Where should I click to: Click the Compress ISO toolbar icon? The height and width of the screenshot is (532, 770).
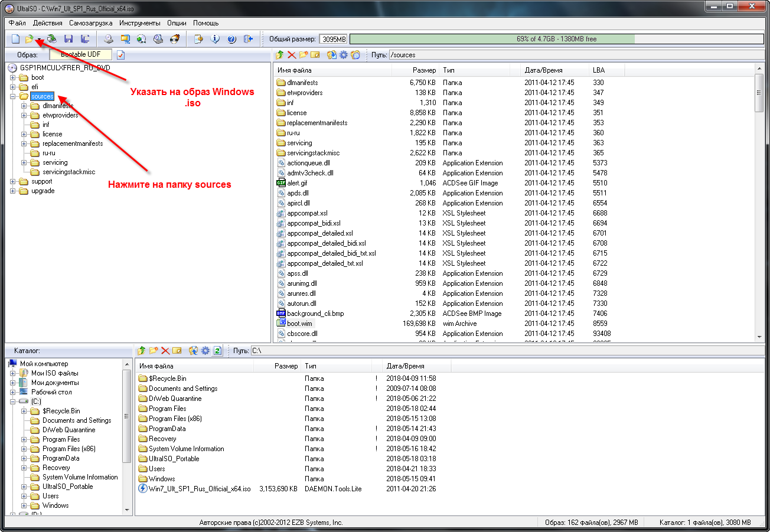tap(125, 39)
